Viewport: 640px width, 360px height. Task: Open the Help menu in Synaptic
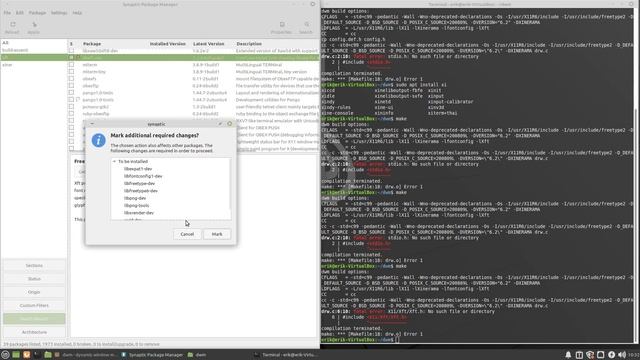77,13
